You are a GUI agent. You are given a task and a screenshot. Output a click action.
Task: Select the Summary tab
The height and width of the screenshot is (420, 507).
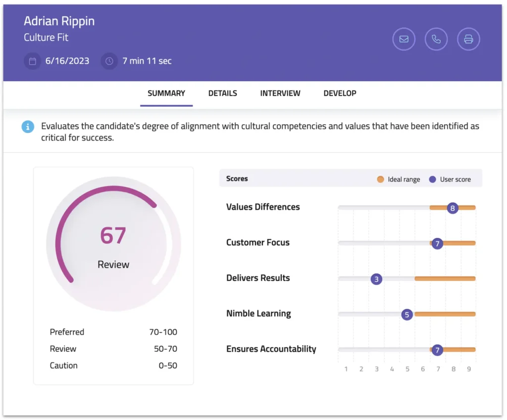click(166, 93)
